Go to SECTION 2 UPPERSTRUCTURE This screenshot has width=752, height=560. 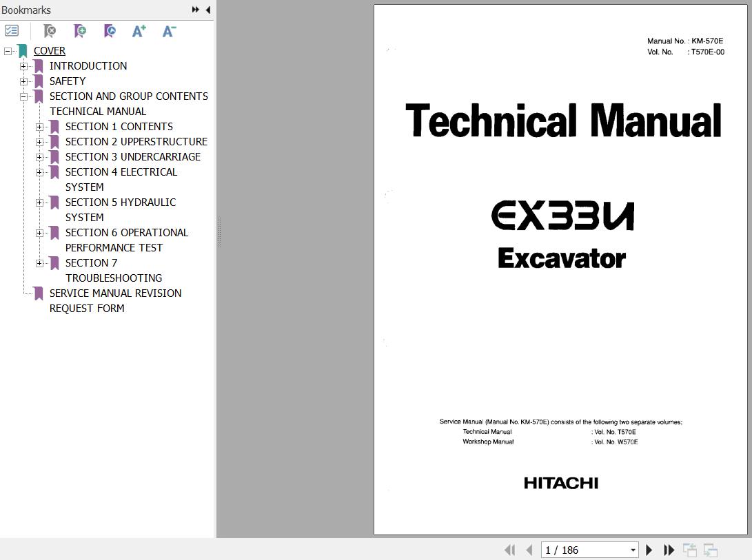coord(136,142)
